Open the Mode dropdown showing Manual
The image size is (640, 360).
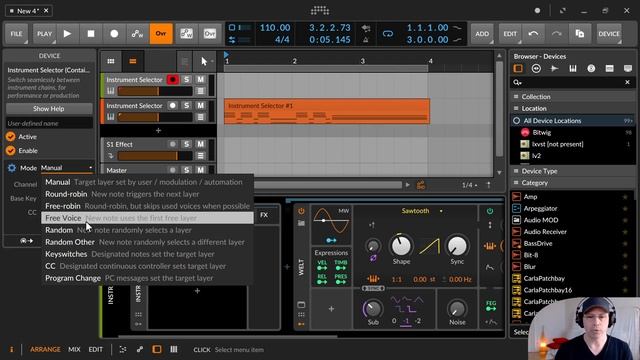coord(67,168)
